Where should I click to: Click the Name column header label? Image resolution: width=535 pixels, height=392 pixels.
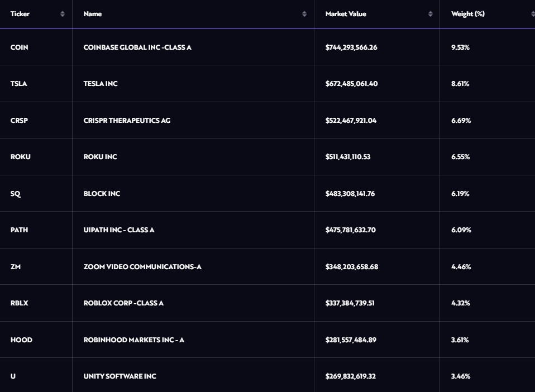pos(93,14)
